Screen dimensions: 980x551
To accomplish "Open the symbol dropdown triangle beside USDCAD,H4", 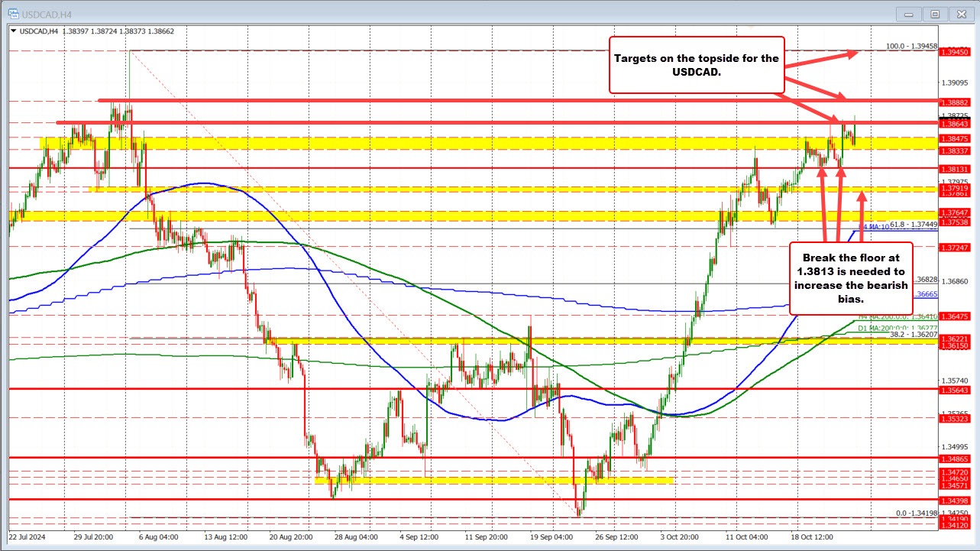I will point(14,29).
